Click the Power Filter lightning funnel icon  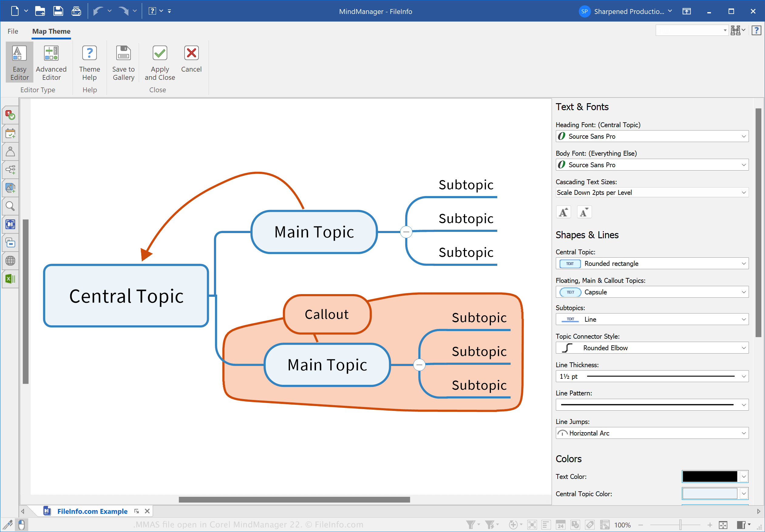(489, 525)
